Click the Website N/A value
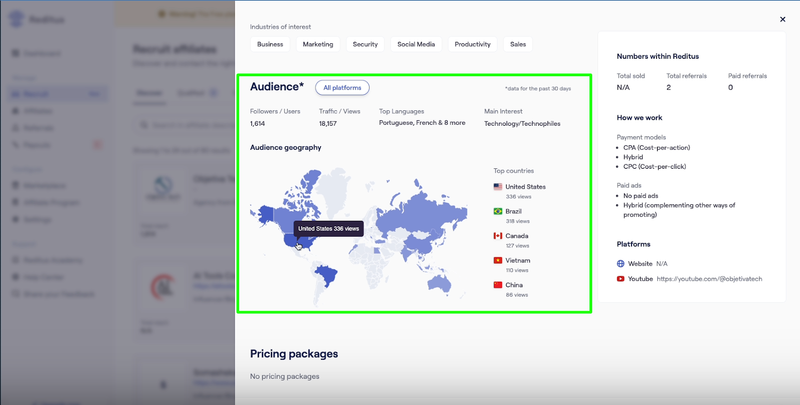The image size is (800, 405). point(662,264)
